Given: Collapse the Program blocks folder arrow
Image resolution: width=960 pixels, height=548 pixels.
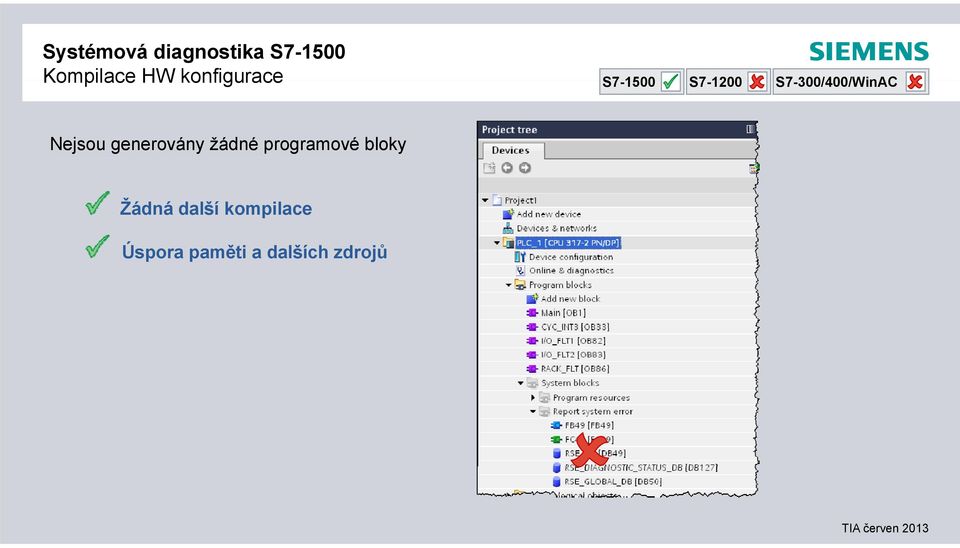Looking at the screenshot, I should [508, 285].
